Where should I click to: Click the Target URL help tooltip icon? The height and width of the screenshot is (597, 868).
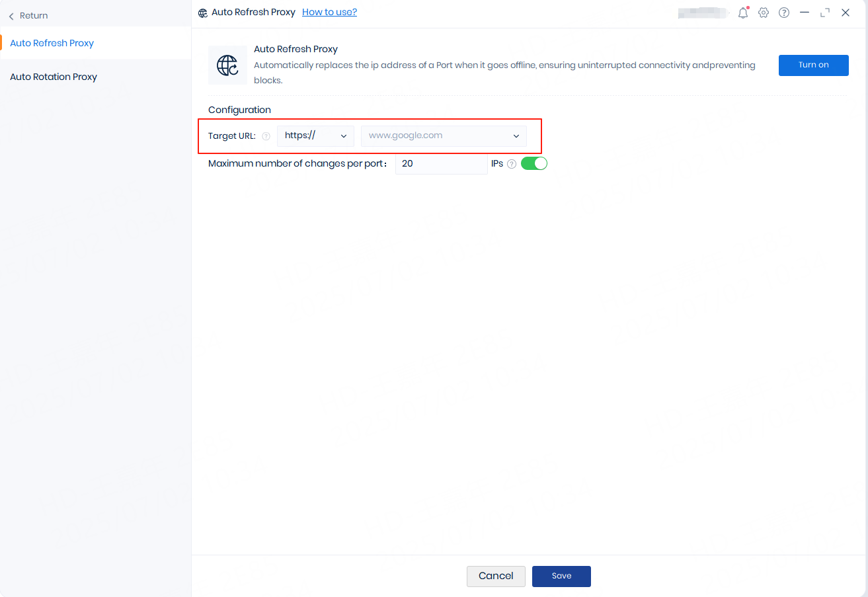coord(266,136)
